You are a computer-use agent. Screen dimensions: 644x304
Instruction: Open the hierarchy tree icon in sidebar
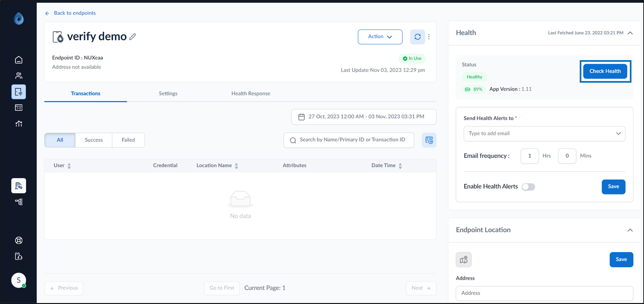[x=19, y=202]
